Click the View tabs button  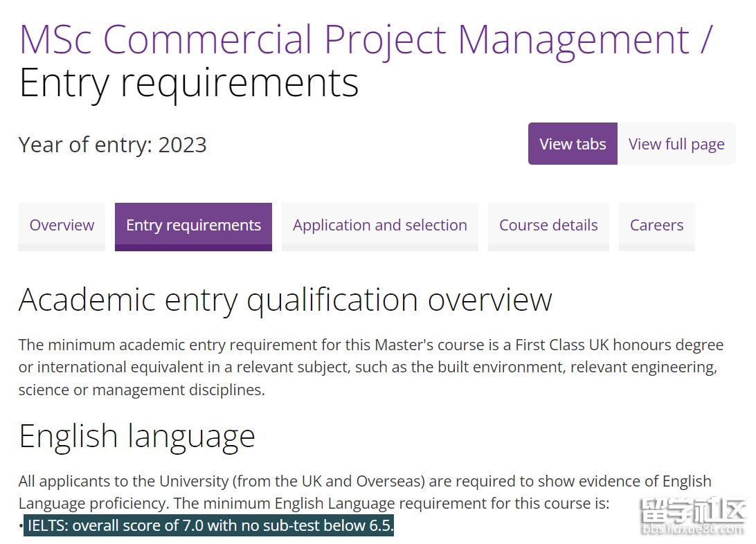click(573, 144)
